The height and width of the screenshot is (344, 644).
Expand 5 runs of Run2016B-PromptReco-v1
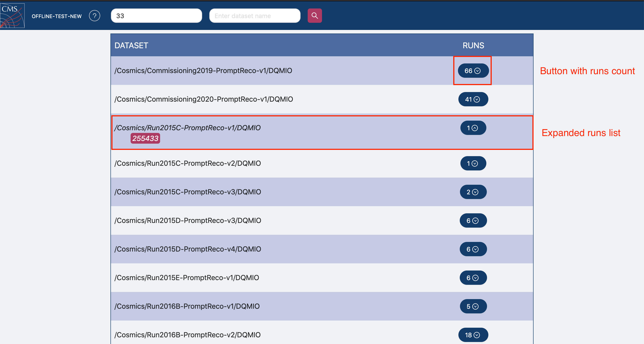pyautogui.click(x=473, y=306)
